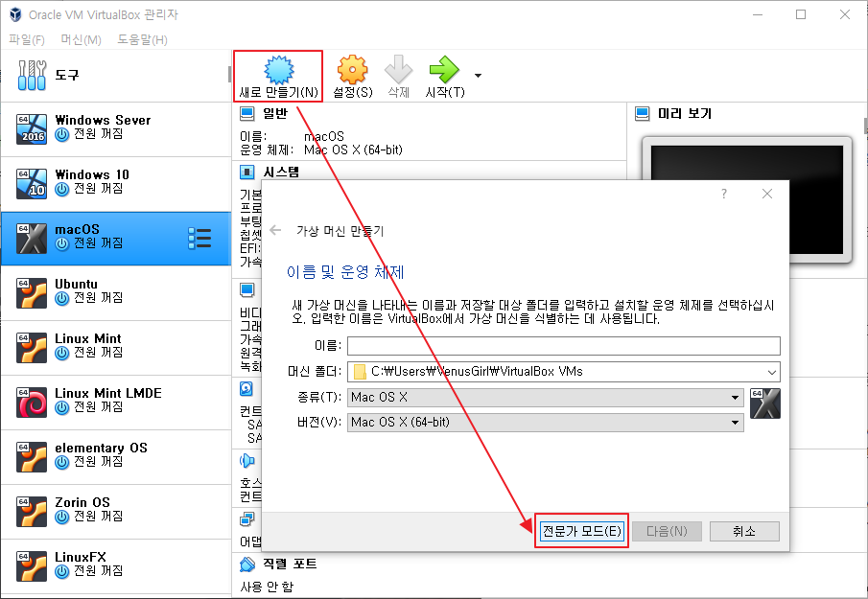The width and height of the screenshot is (868, 599).
Task: Select the Zorin OS VM icon
Action: (x=32, y=512)
